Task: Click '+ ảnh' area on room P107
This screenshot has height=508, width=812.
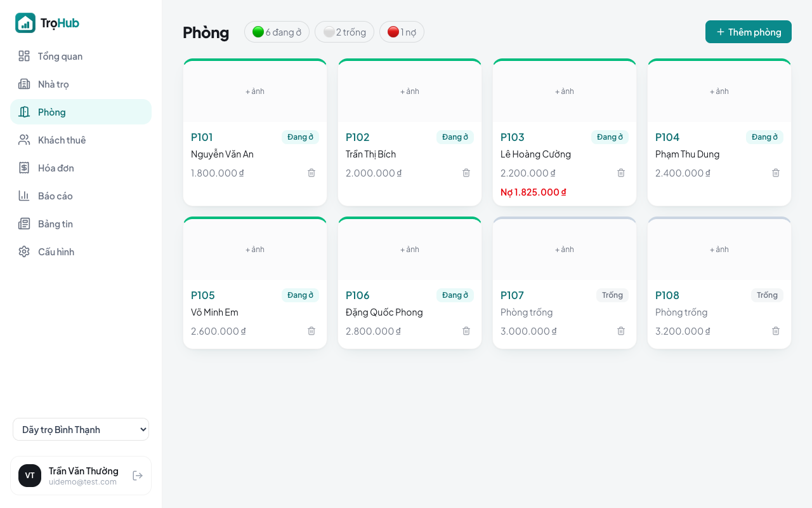Action: coord(565,250)
